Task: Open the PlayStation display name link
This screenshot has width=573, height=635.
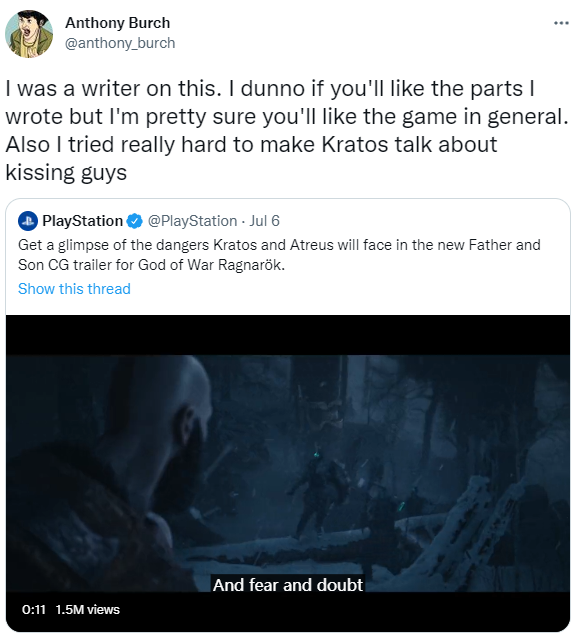Action: pos(83,221)
